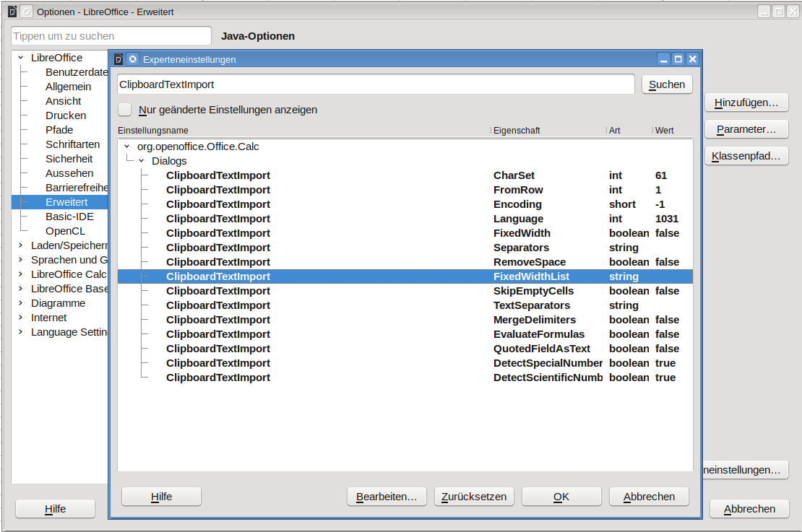Click the Zurücksetzen button
Image resolution: width=802 pixels, height=532 pixels.
point(474,497)
